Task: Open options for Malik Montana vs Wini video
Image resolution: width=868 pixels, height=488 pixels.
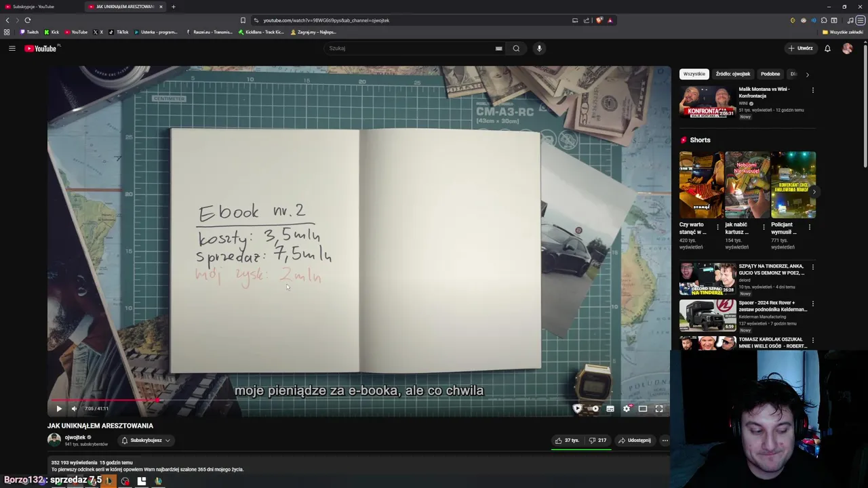Action: tap(812, 90)
